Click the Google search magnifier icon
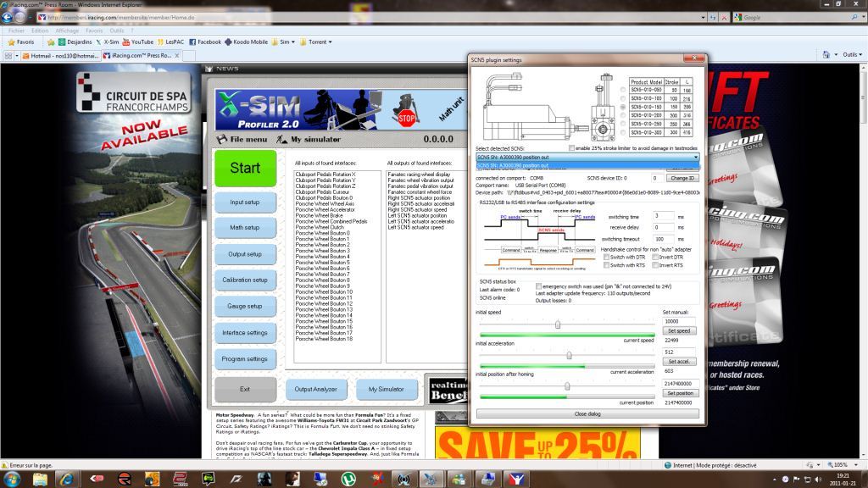This screenshot has height=488, width=868. tap(854, 18)
